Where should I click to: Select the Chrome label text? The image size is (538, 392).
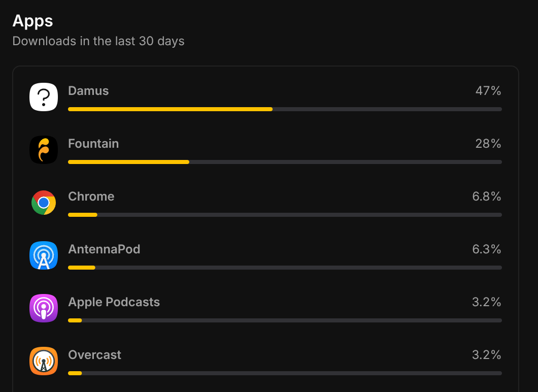coord(91,197)
